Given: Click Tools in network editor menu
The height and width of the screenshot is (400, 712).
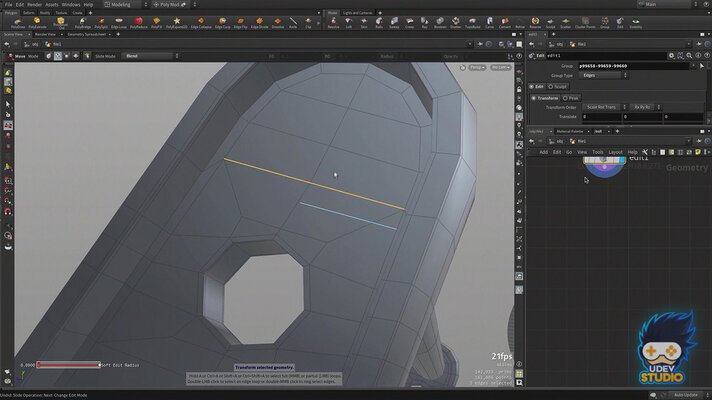Looking at the screenshot, I should point(598,152).
